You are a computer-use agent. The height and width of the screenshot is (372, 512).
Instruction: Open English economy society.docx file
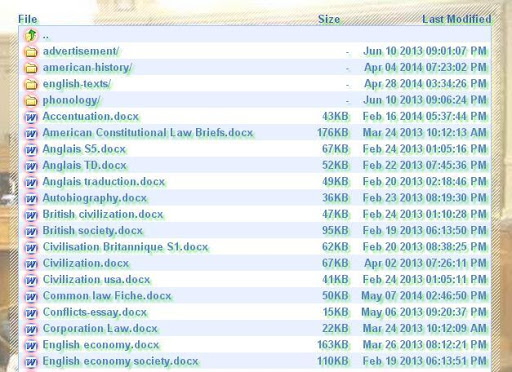tap(120, 361)
